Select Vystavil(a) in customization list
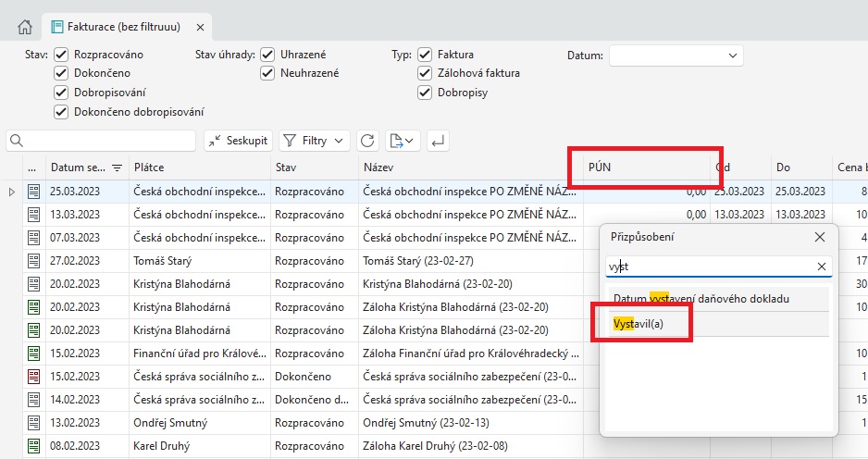 click(x=639, y=323)
